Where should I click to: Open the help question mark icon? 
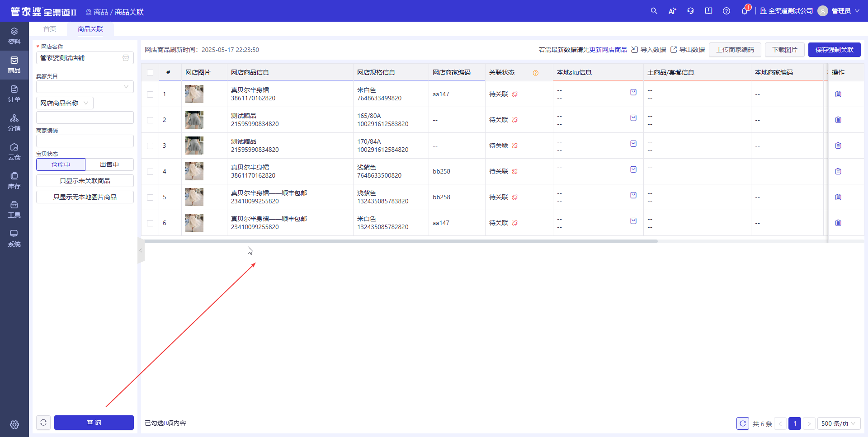[x=726, y=11]
